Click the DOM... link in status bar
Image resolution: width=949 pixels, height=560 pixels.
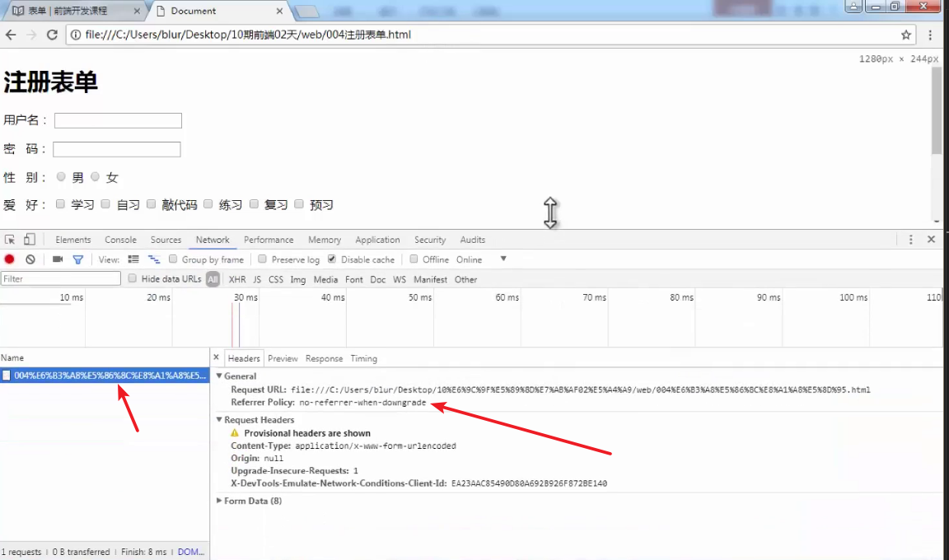pyautogui.click(x=190, y=552)
